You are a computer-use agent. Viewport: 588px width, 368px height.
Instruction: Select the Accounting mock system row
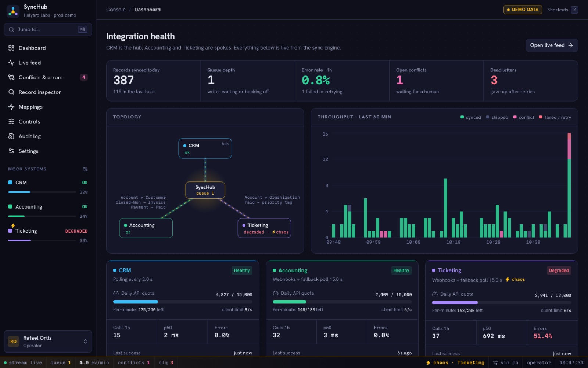pyautogui.click(x=48, y=211)
